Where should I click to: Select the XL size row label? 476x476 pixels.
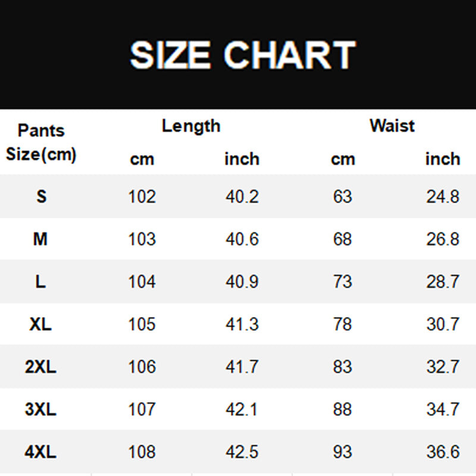[x=40, y=324]
